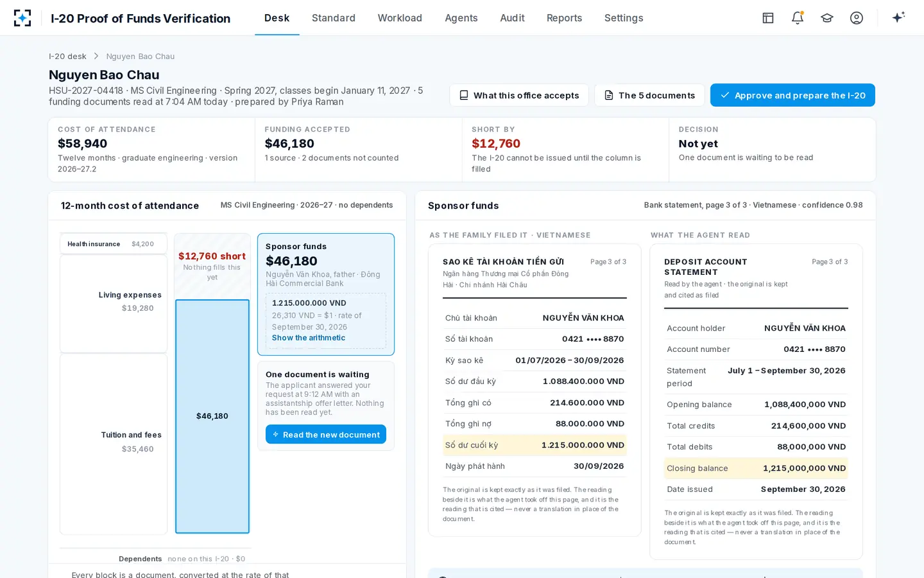924x578 pixels.
Task: Click the "Kỳ sao kê" label
Action: (465, 360)
